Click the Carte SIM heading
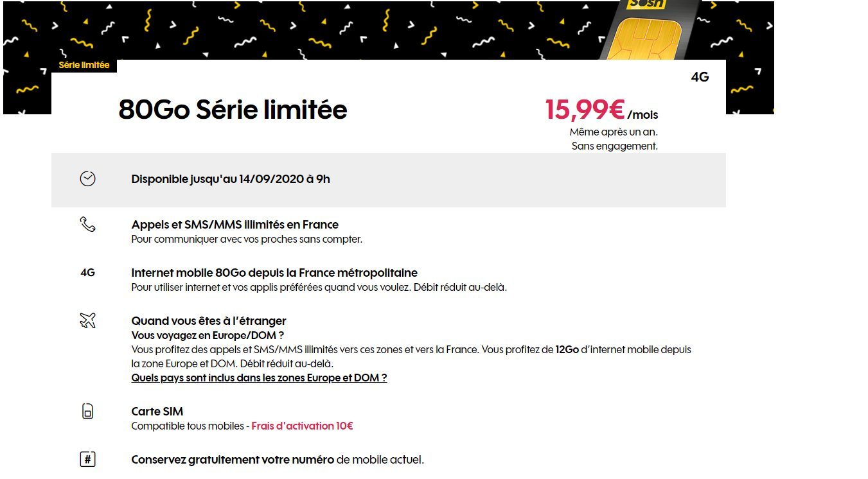The height and width of the screenshot is (479, 868). click(157, 412)
